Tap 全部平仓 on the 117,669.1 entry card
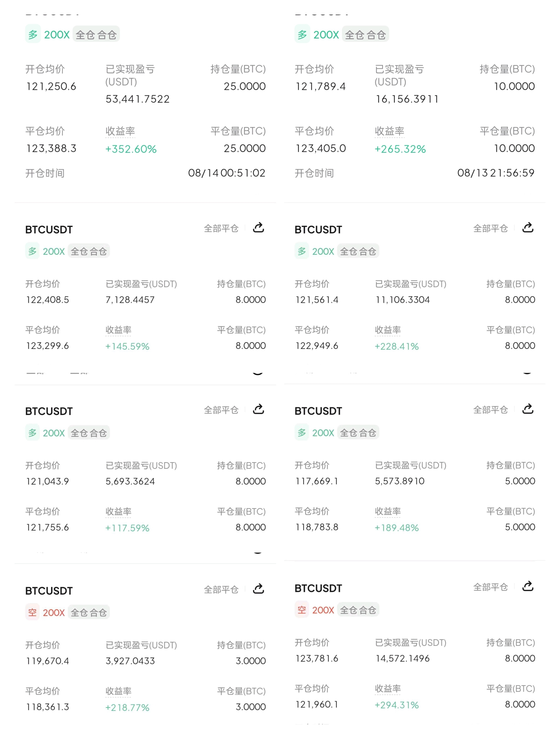 coord(490,410)
